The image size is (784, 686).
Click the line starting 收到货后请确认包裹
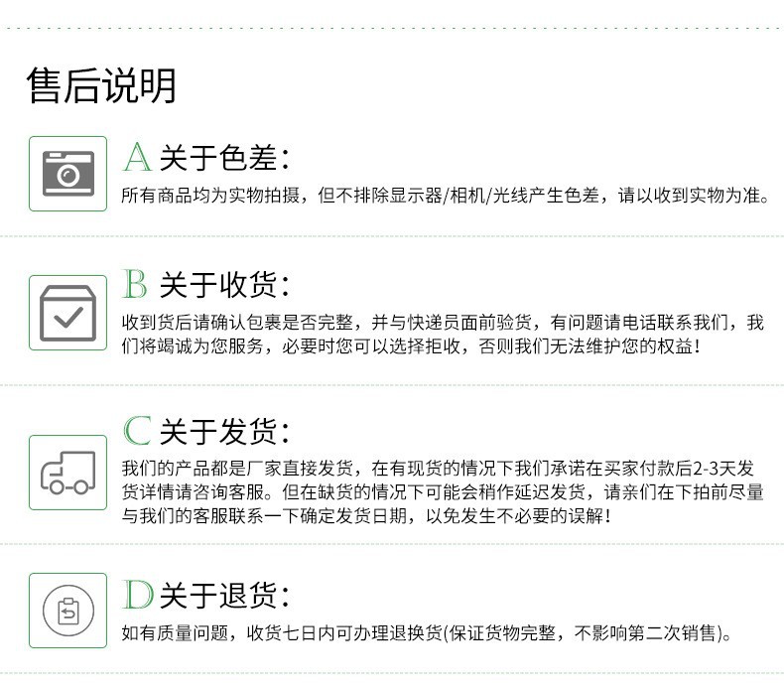pos(443,323)
